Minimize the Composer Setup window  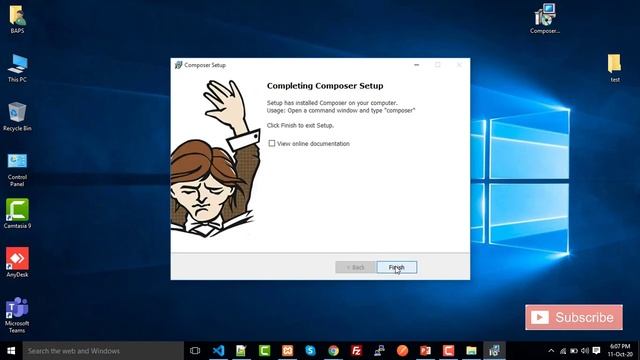tap(416, 65)
